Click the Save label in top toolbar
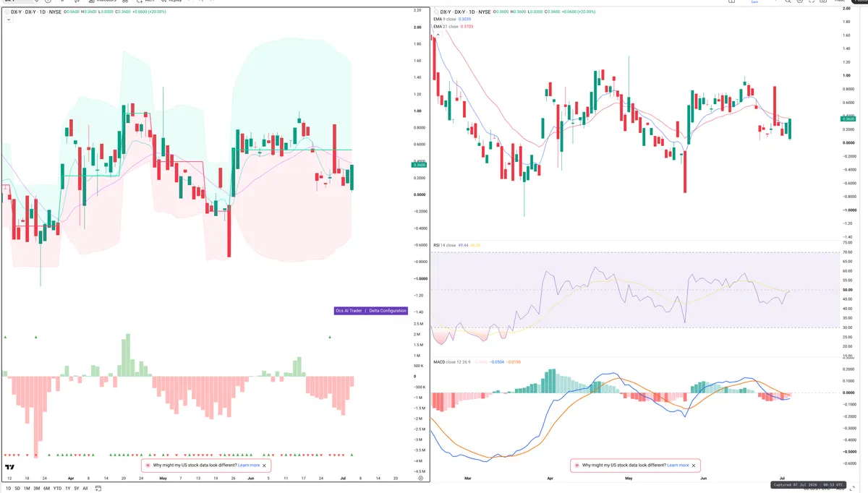This screenshot has width=868, height=493. click(754, 2)
